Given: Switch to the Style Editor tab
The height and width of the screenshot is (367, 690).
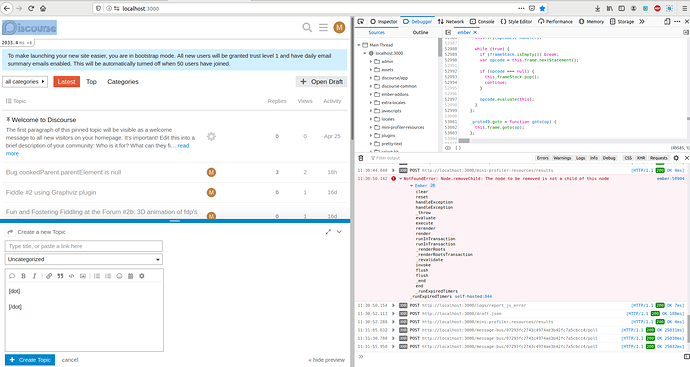Looking at the screenshot, I should [517, 21].
